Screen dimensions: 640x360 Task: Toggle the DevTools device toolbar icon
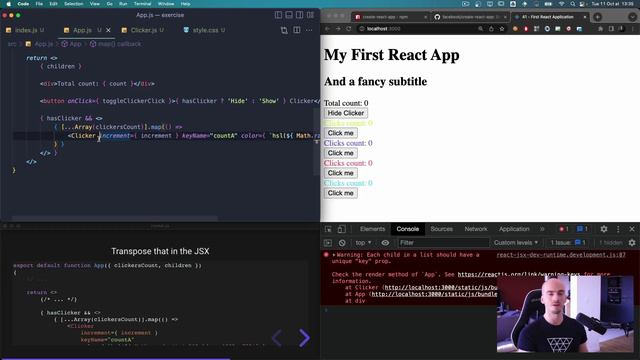tap(341, 229)
